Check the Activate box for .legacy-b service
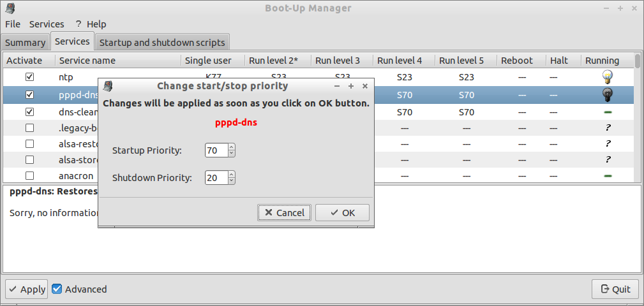This screenshot has width=644, height=306. [x=29, y=127]
